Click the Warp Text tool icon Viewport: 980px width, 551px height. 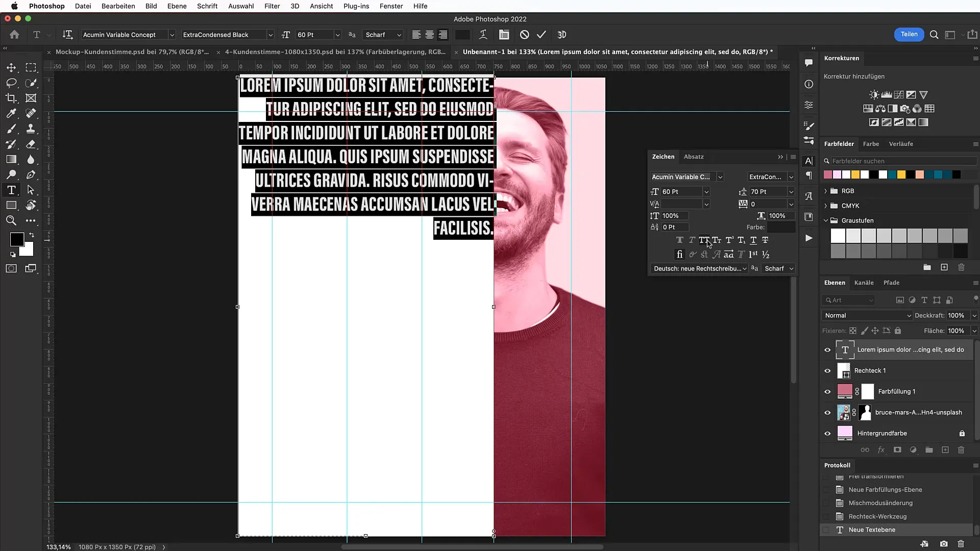pyautogui.click(x=484, y=35)
